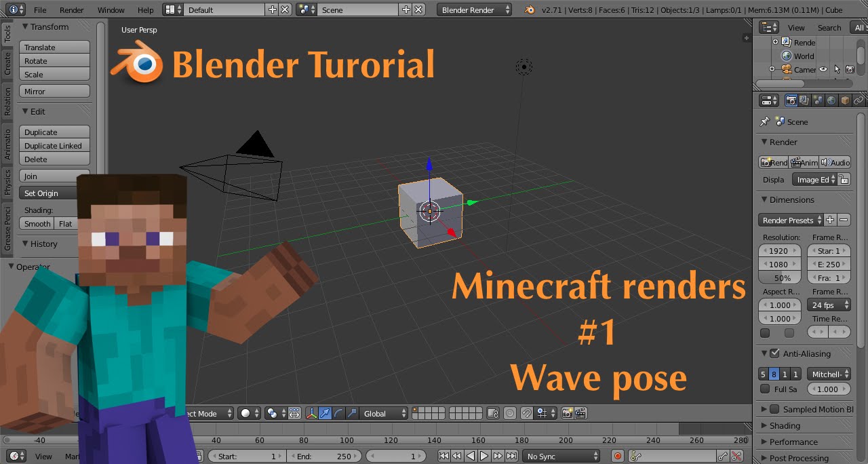Click the Delete button
868x464 pixels.
click(55, 159)
